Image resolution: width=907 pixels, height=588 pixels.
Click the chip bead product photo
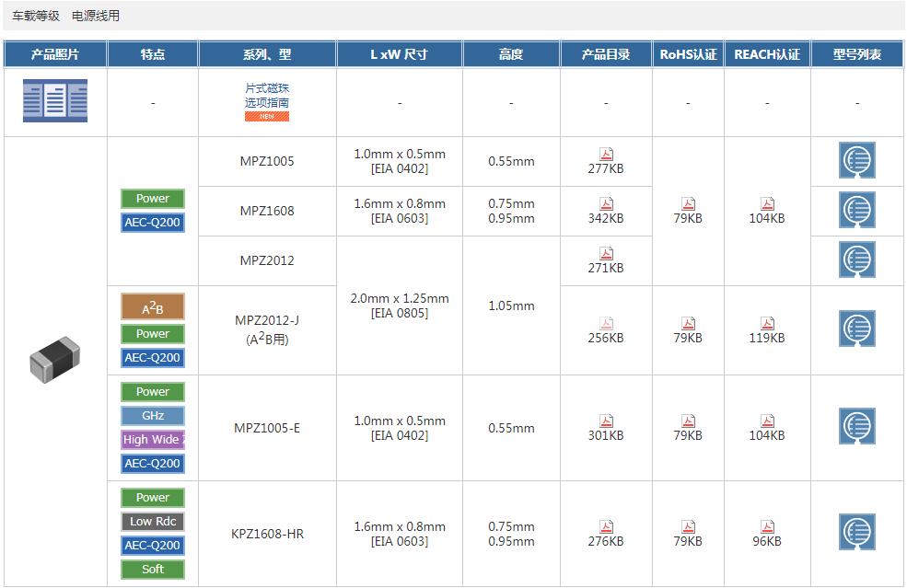[55, 361]
